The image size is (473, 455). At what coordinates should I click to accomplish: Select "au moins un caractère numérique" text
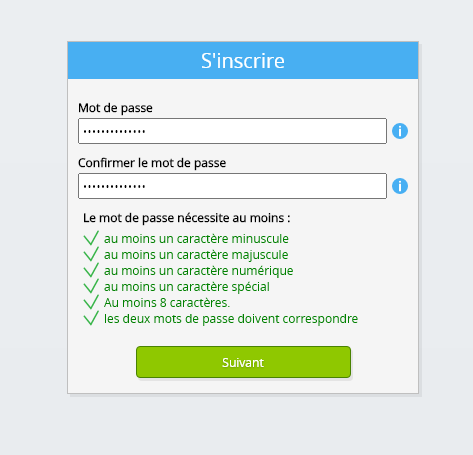tap(199, 271)
